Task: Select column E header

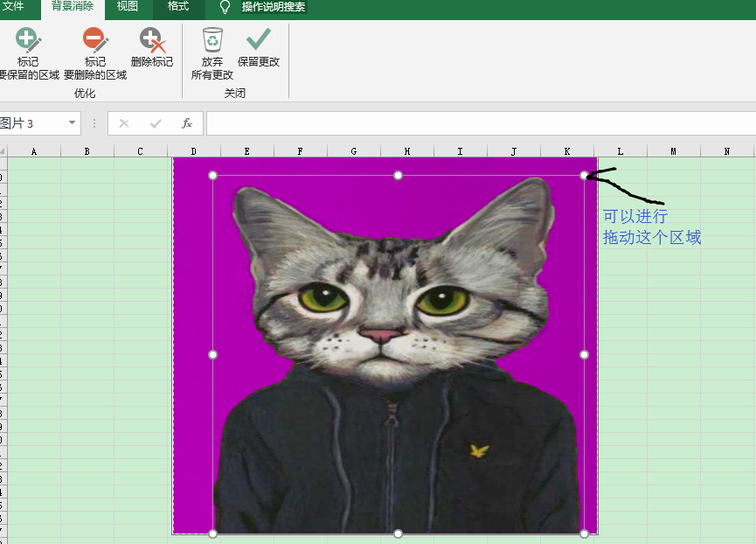Action: point(246,151)
